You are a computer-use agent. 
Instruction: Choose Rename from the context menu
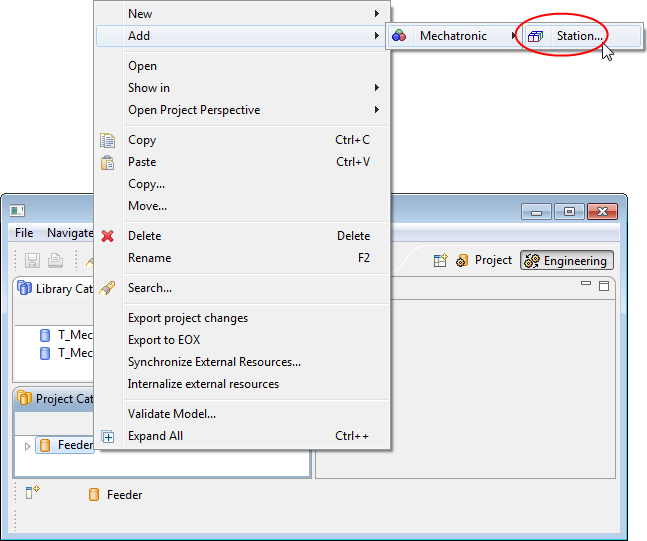243,258
